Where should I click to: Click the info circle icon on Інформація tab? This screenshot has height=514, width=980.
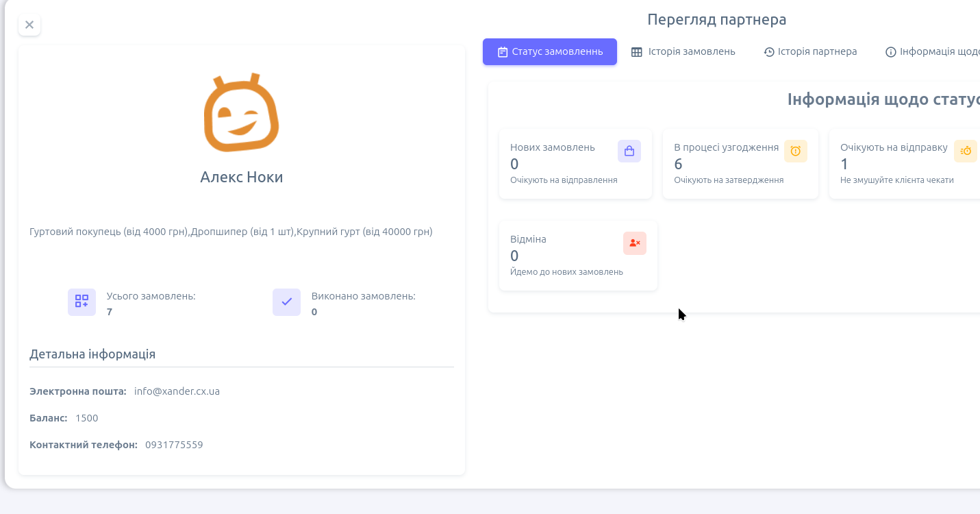[x=891, y=52]
